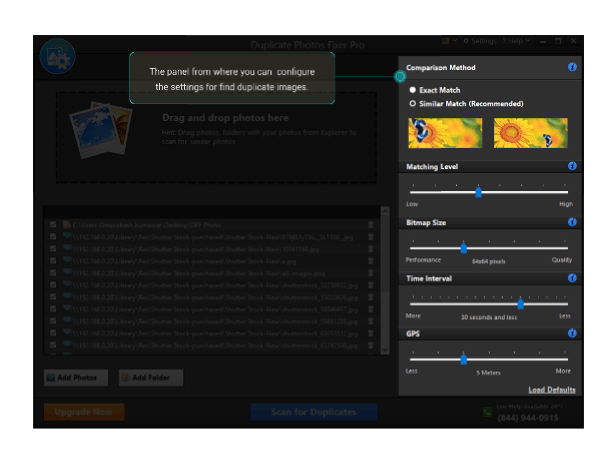Uncheck the DPF Photo folder checkbox
Screen dimensions: 603x453
point(53,225)
